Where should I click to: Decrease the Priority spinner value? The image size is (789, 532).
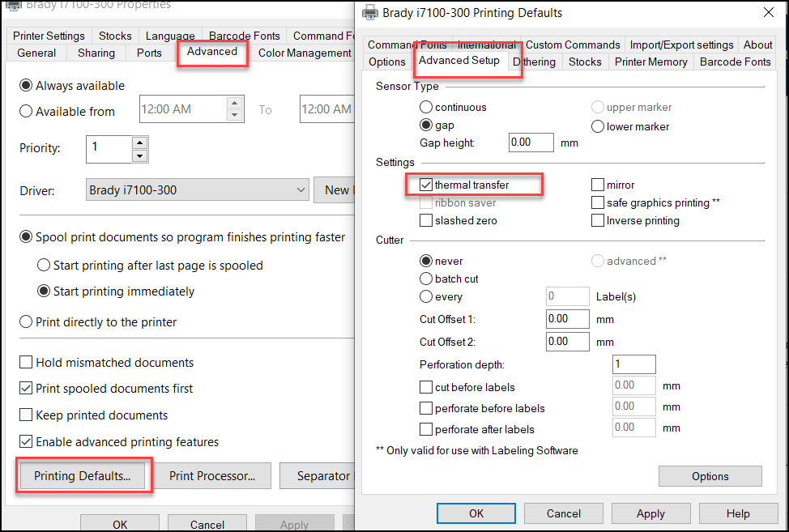139,155
